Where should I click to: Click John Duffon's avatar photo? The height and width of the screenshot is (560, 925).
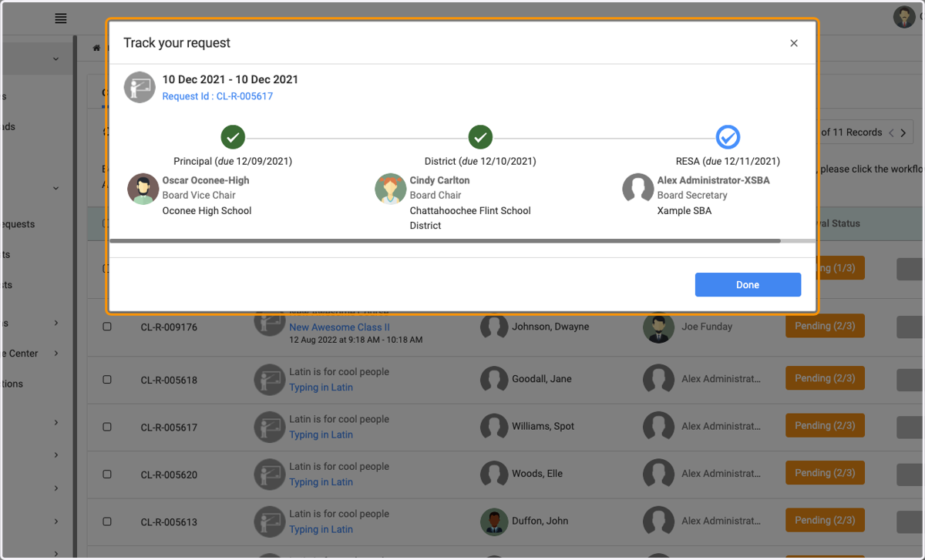[494, 521]
